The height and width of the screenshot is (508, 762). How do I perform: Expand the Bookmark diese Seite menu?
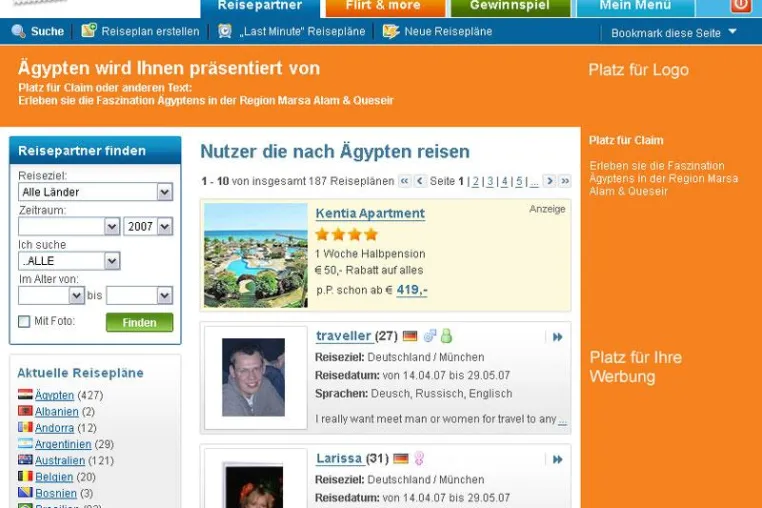674,33
